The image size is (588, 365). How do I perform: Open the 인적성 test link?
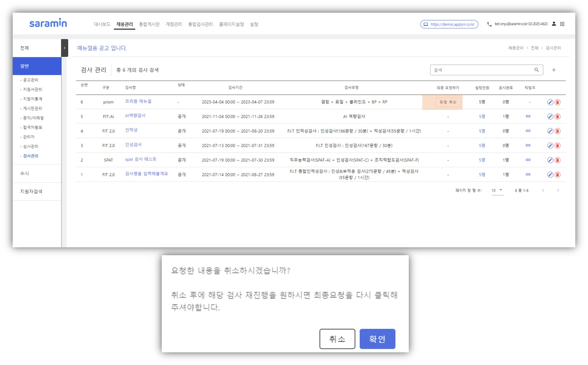coord(131,130)
